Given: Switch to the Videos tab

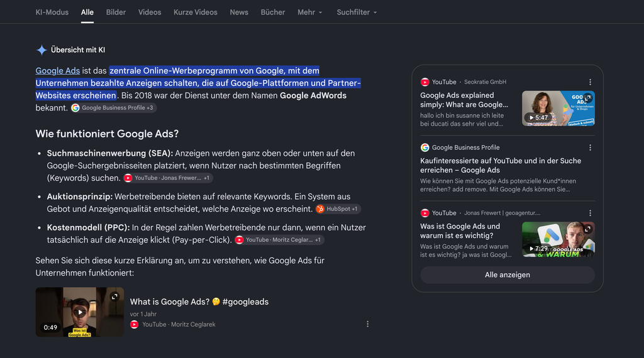Looking at the screenshot, I should click(150, 13).
